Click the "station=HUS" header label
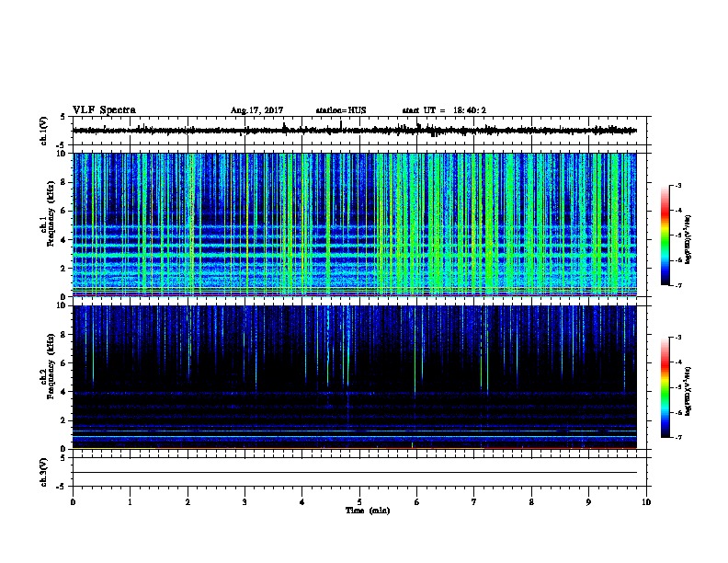Screen dimensions: 728x563 coord(341,110)
